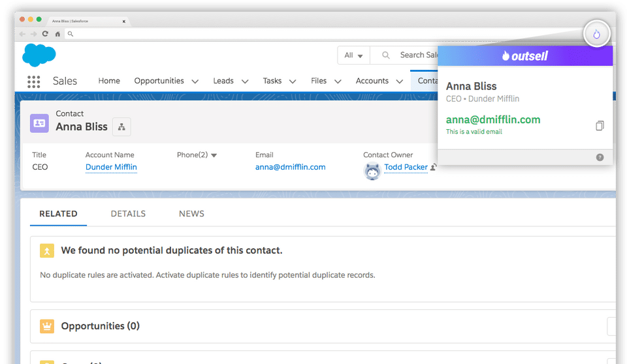
Task: Open the Files nav tab
Action: (x=319, y=81)
